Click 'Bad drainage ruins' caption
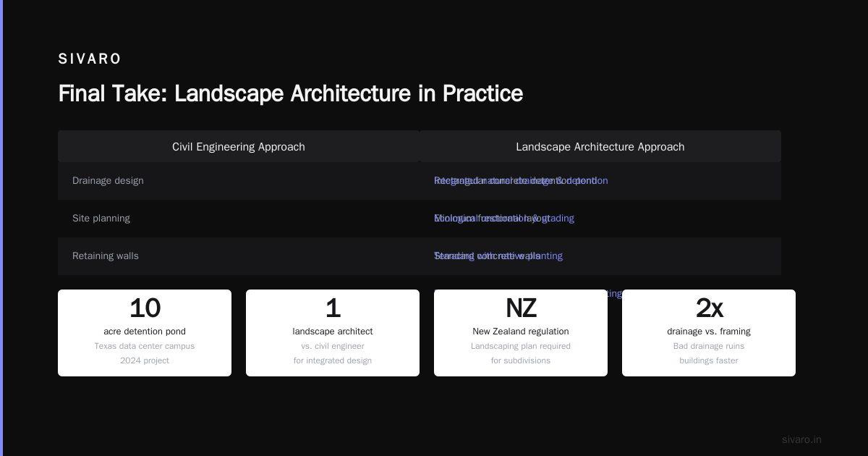868x456 pixels. click(x=709, y=346)
